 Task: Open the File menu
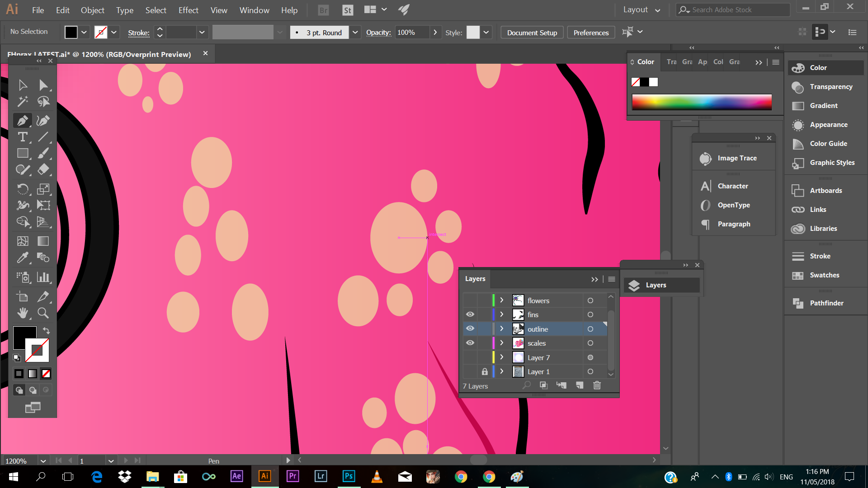click(38, 10)
